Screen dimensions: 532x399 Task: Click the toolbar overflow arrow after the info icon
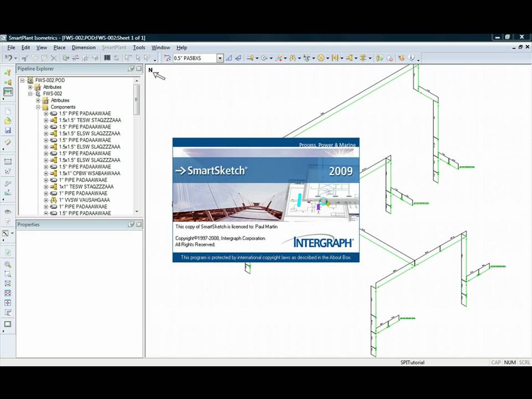(418, 59)
